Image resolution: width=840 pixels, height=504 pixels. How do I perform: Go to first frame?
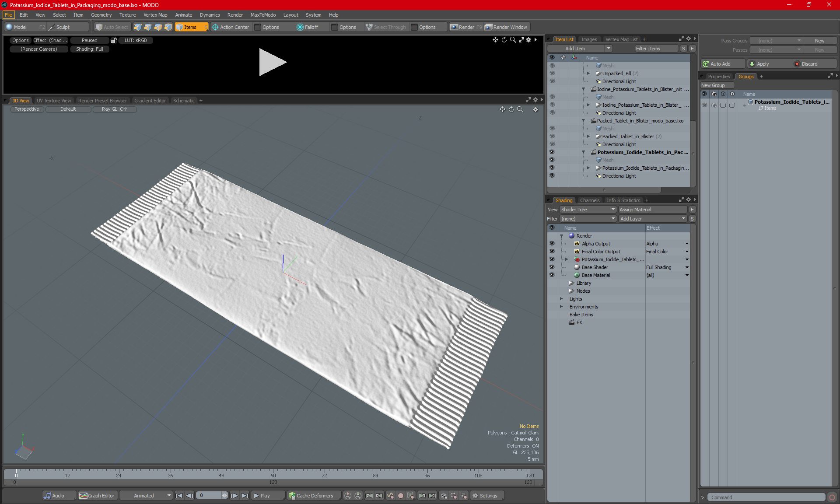[179, 496]
